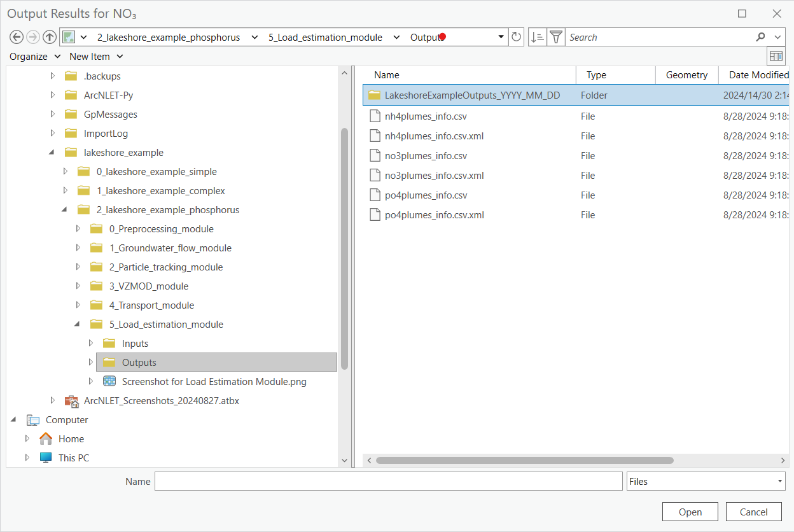Select the 1_Groundwater_flow_module folder
794x532 pixels.
pos(171,248)
